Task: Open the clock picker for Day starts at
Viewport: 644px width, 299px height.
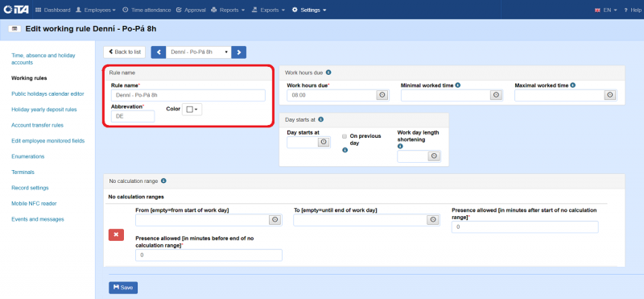Action: click(x=324, y=143)
